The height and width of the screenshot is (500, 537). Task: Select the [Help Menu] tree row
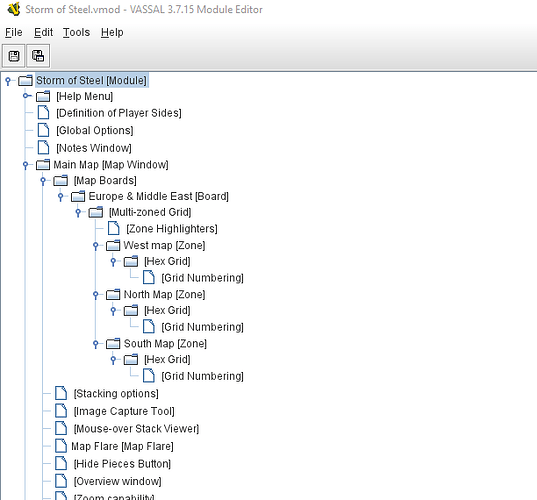click(x=85, y=96)
